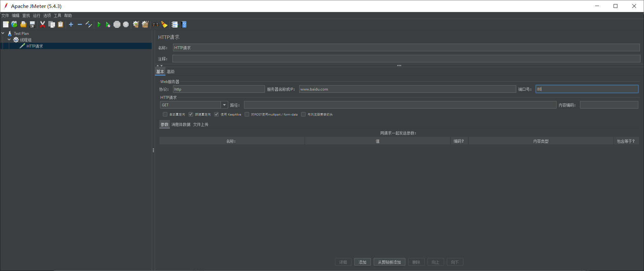
Task: Open the Templates icon in toolbar
Action: (x=15, y=24)
